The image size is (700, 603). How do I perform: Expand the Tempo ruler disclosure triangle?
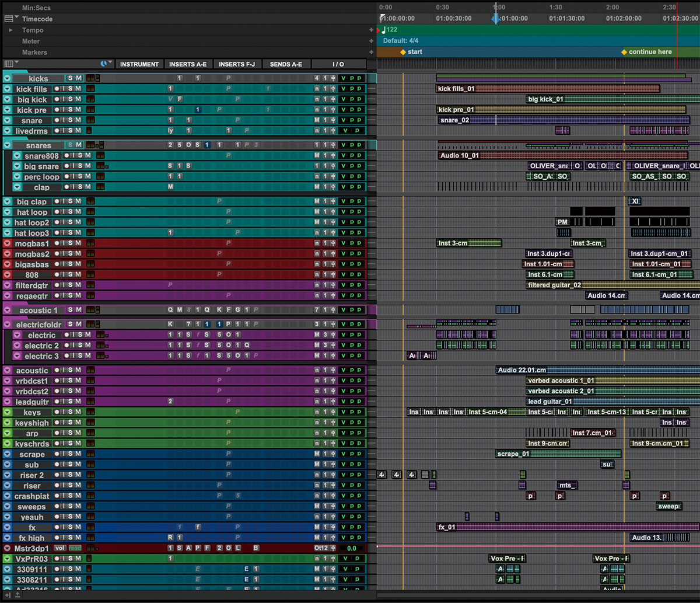click(10, 30)
